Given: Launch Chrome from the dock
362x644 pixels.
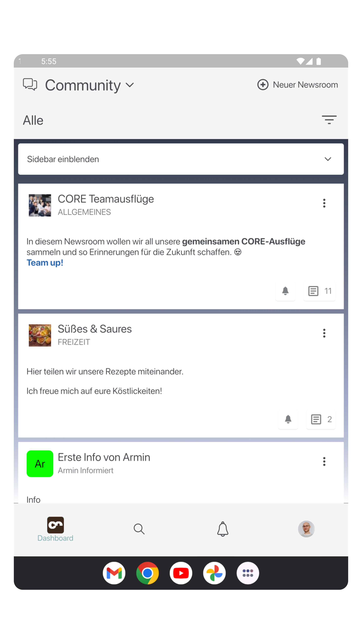Looking at the screenshot, I should 147,573.
